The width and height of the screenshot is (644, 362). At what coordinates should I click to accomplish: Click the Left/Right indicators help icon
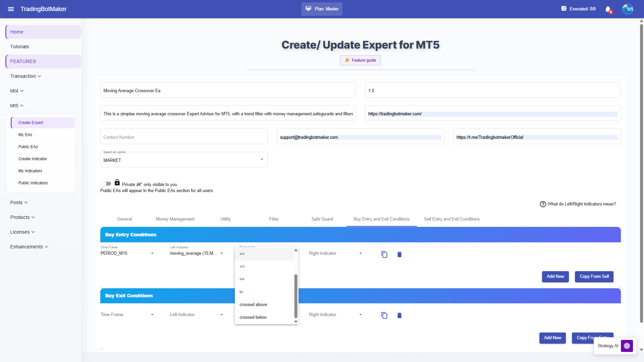543,204
